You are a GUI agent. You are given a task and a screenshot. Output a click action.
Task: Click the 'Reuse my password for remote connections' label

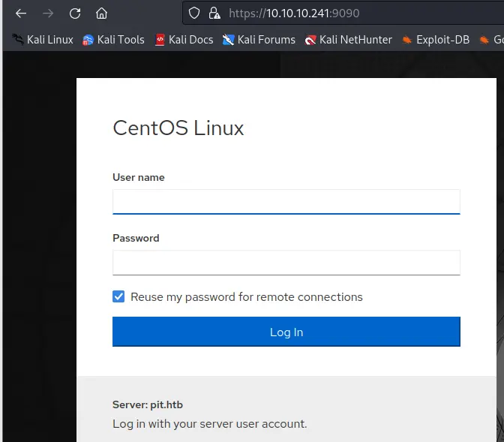coord(246,297)
